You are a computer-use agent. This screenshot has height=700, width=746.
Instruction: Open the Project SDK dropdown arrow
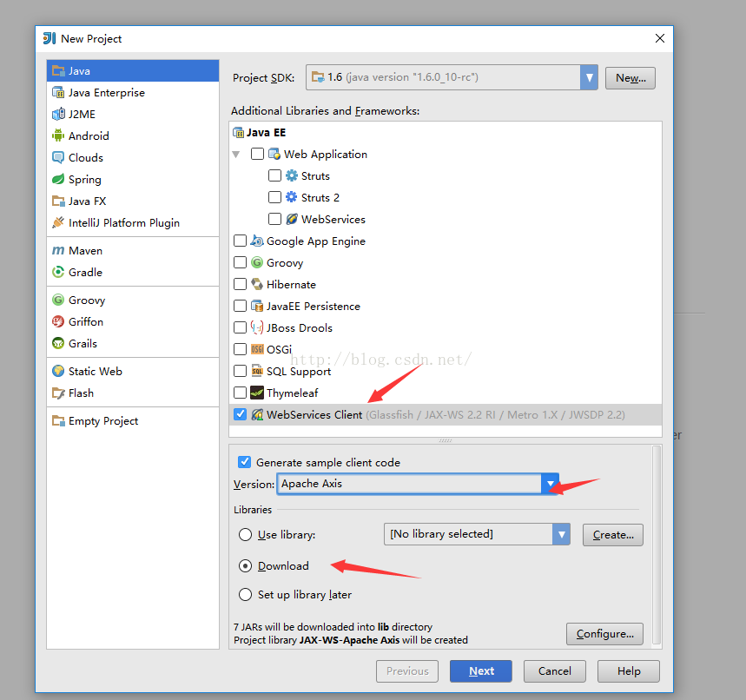click(x=589, y=77)
